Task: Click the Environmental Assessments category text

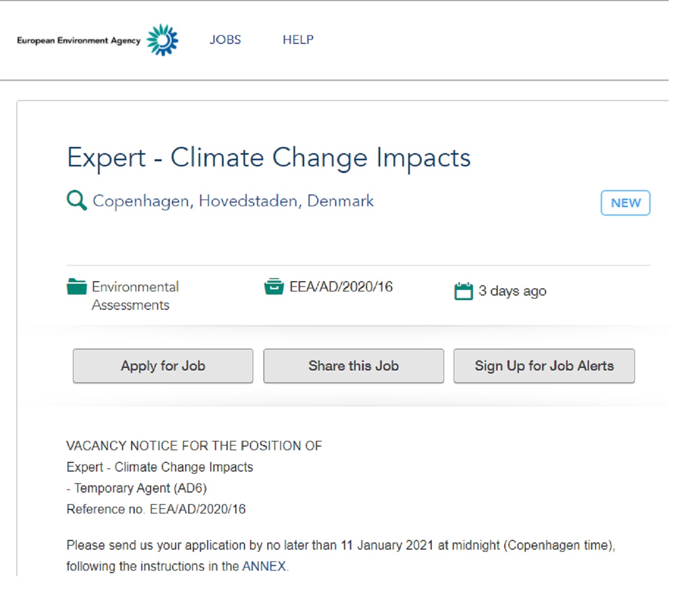Action: tap(135, 295)
